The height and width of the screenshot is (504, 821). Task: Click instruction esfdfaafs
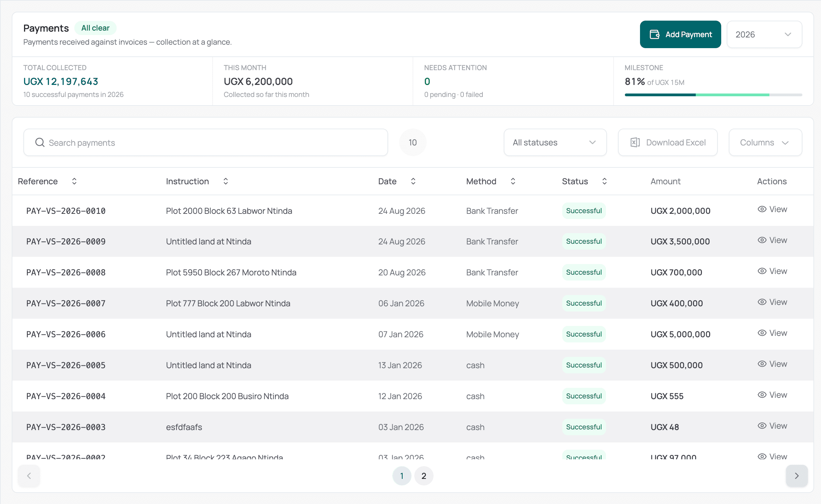tap(184, 427)
